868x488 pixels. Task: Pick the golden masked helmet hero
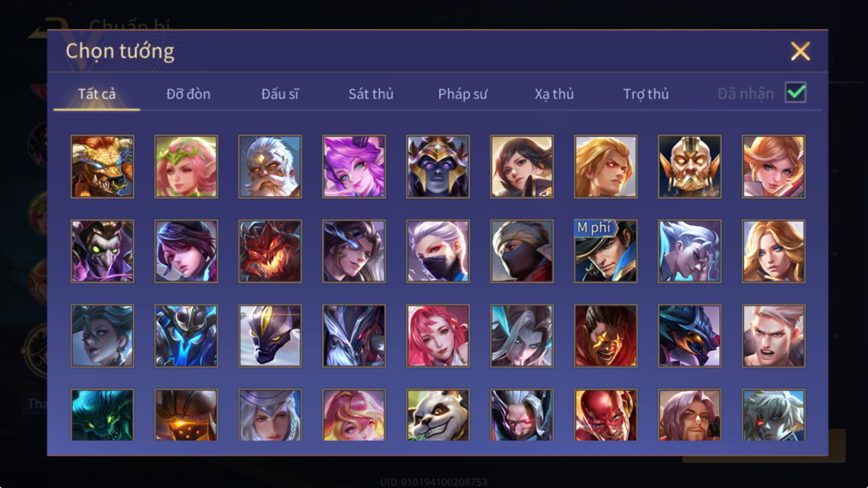point(689,166)
